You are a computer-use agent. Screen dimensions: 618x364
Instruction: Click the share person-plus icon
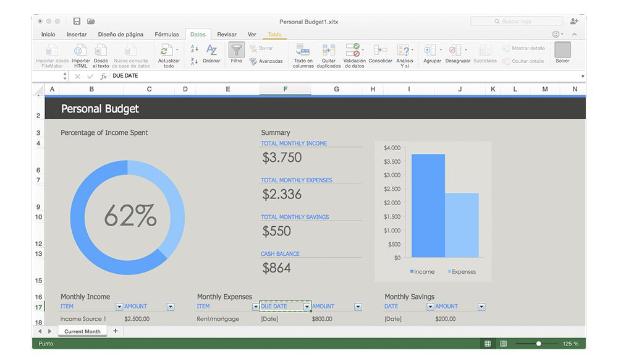tap(574, 21)
